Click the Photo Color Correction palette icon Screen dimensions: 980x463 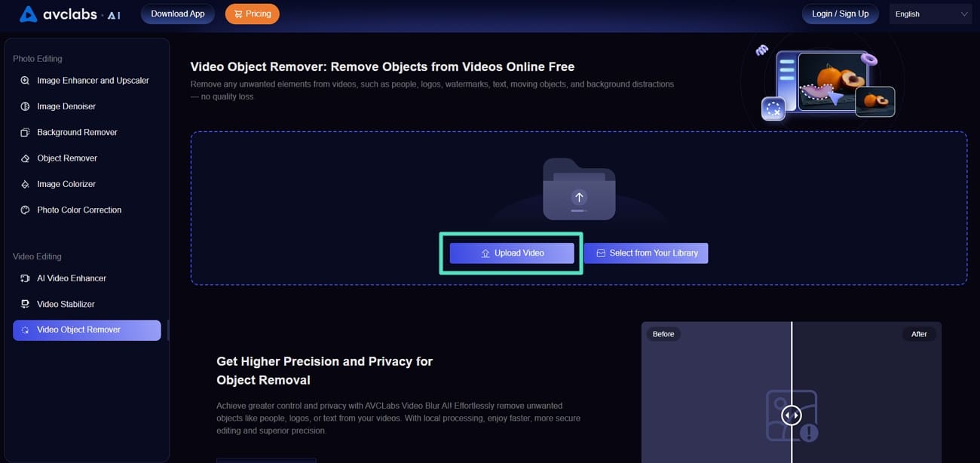(x=25, y=210)
